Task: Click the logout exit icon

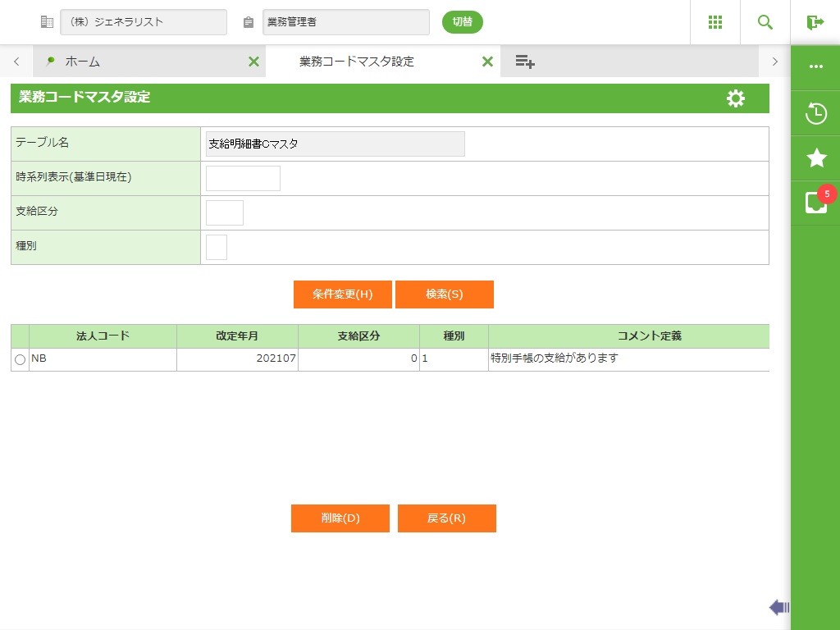Action: (x=815, y=22)
